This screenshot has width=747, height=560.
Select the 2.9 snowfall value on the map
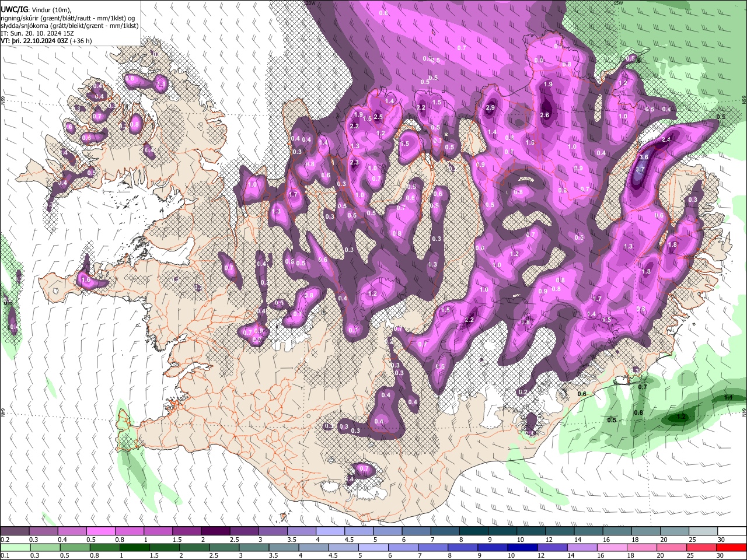pos(490,107)
